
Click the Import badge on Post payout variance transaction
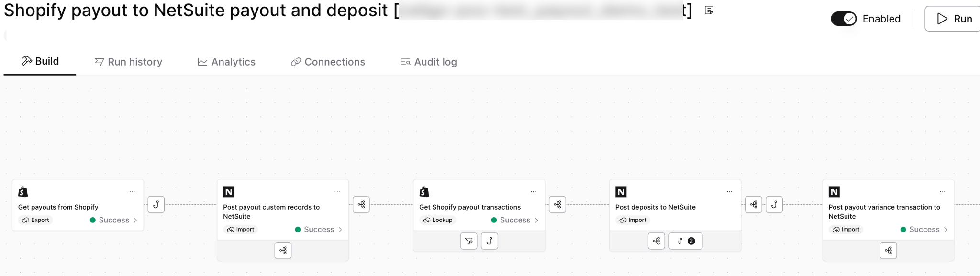click(x=846, y=230)
